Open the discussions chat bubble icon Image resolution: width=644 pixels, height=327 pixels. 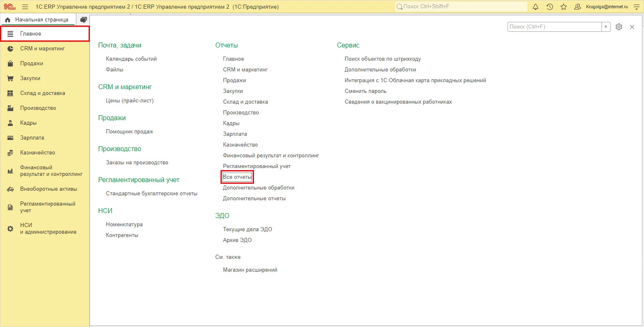(x=84, y=20)
